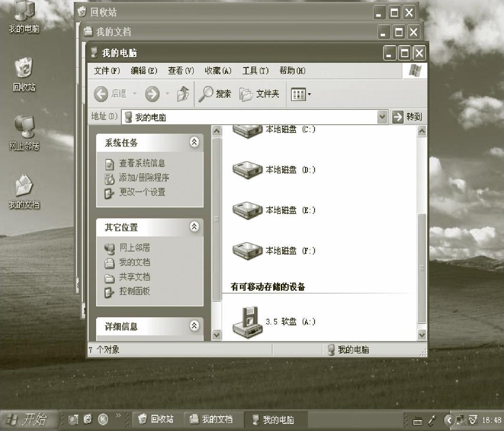
Task: Click third round quick launch icon
Action: pos(103,420)
